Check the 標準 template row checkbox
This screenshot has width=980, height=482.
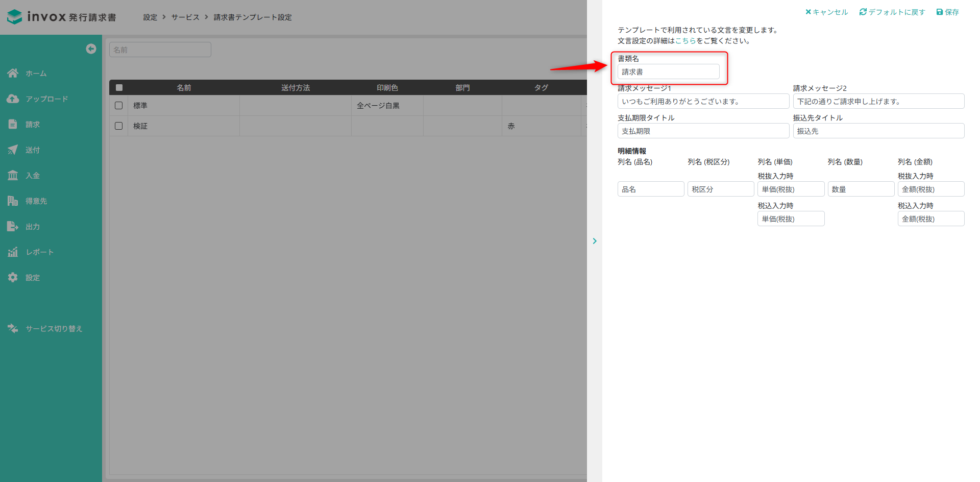point(119,106)
